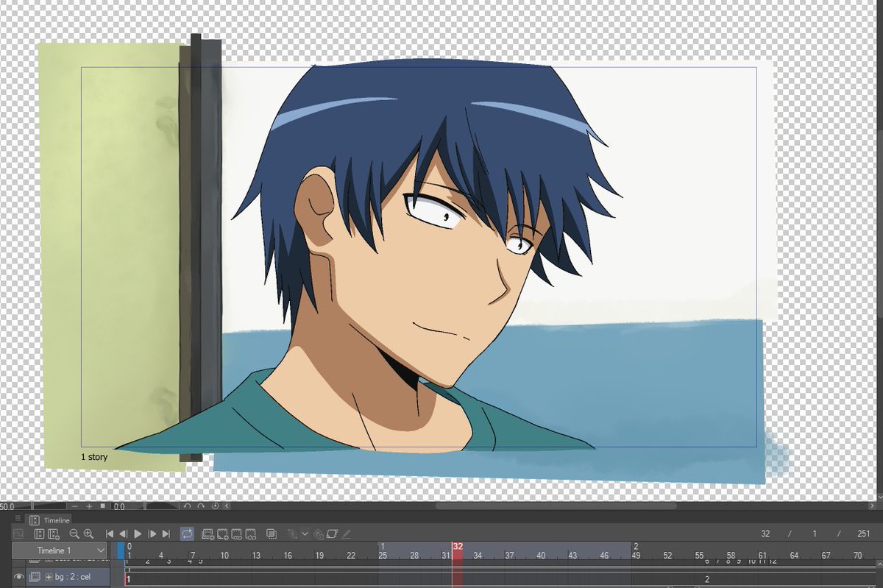Click the current frame field showing 32
883x588 pixels.
pyautogui.click(x=765, y=534)
